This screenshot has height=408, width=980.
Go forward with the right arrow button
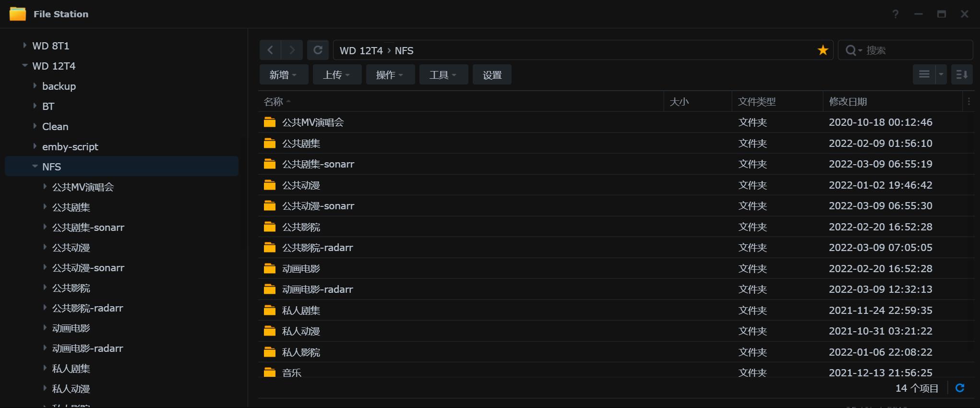point(292,50)
